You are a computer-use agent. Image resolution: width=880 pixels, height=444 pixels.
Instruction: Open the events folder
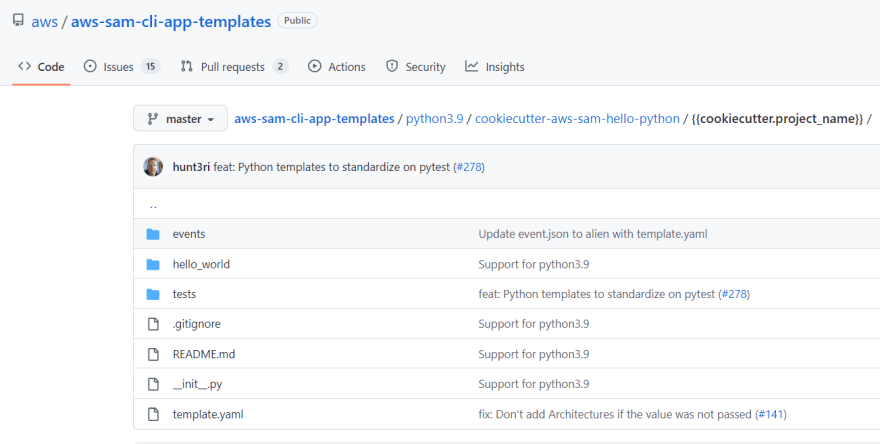[189, 234]
